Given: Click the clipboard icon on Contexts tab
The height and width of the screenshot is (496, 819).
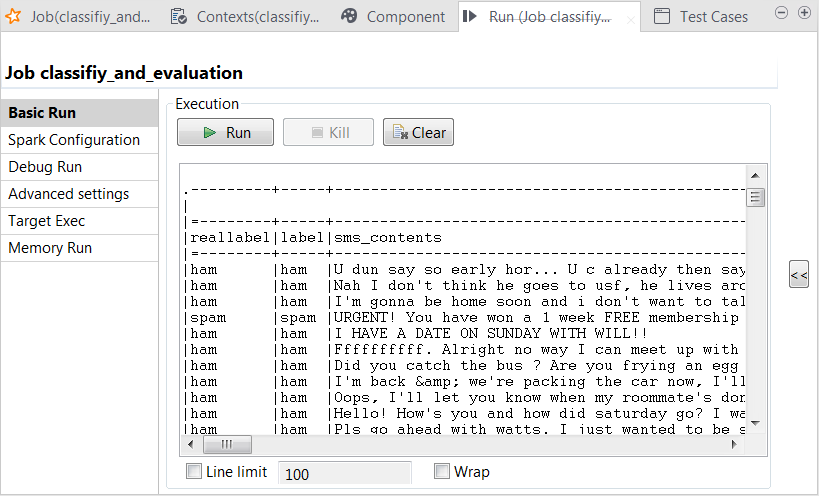Looking at the screenshot, I should click(x=179, y=16).
